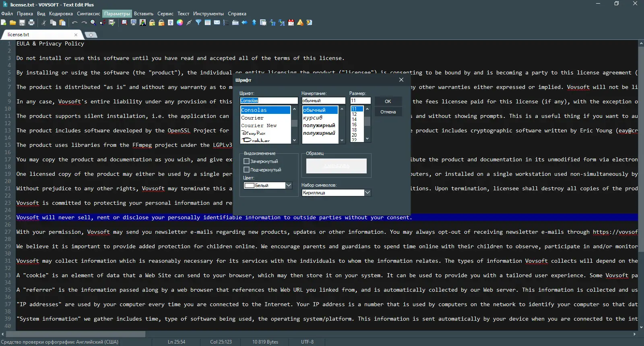The height and width of the screenshot is (346, 644).
Task: Open the Справка menu
Action: point(237,14)
